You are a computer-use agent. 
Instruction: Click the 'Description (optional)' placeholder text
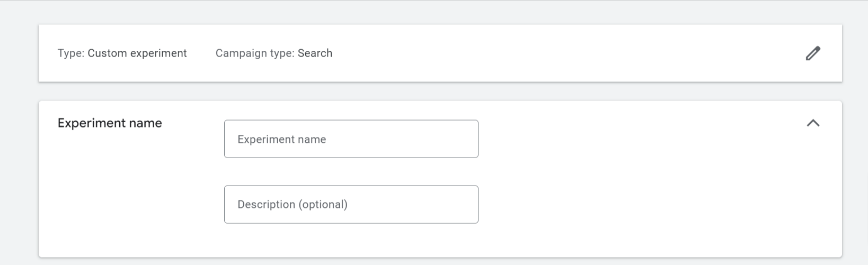pos(293,205)
